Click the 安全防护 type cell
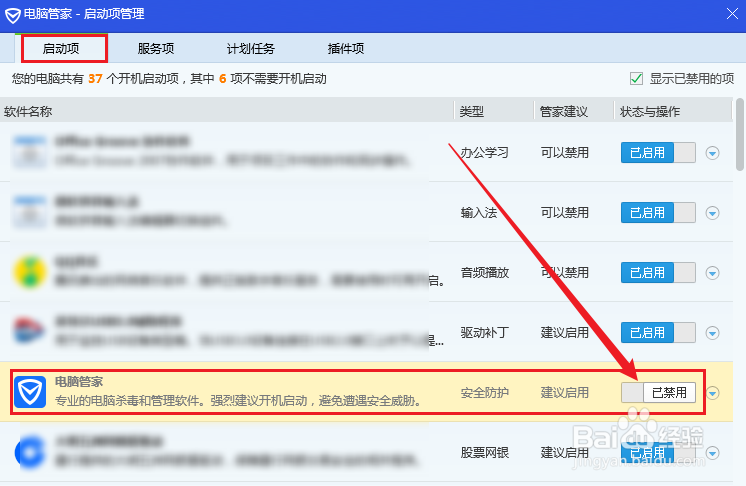This screenshot has width=746, height=486. click(484, 393)
